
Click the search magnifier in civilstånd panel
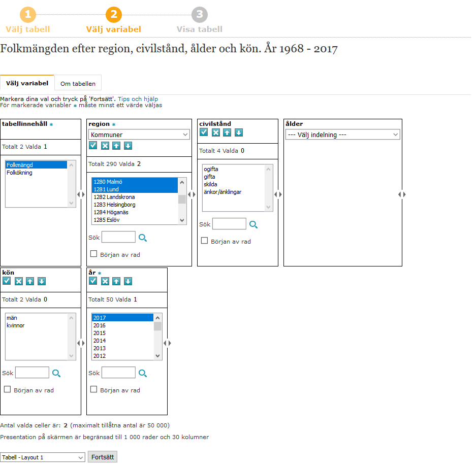point(253,224)
